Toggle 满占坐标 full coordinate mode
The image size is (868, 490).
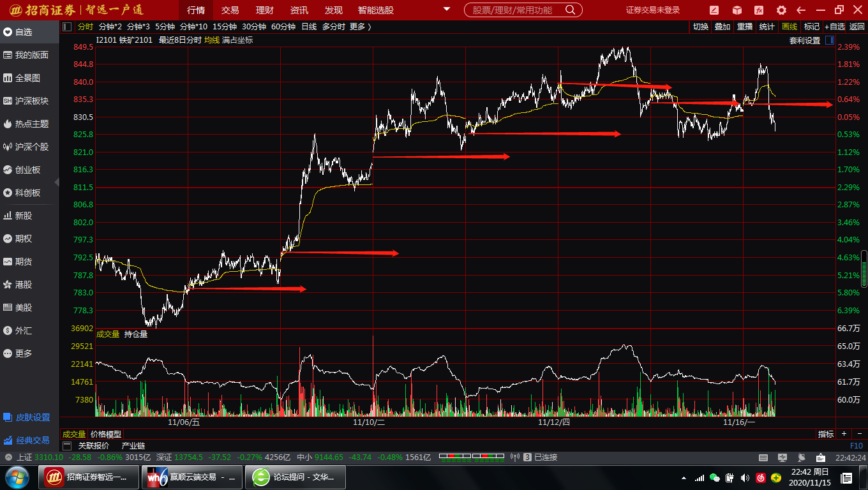237,40
